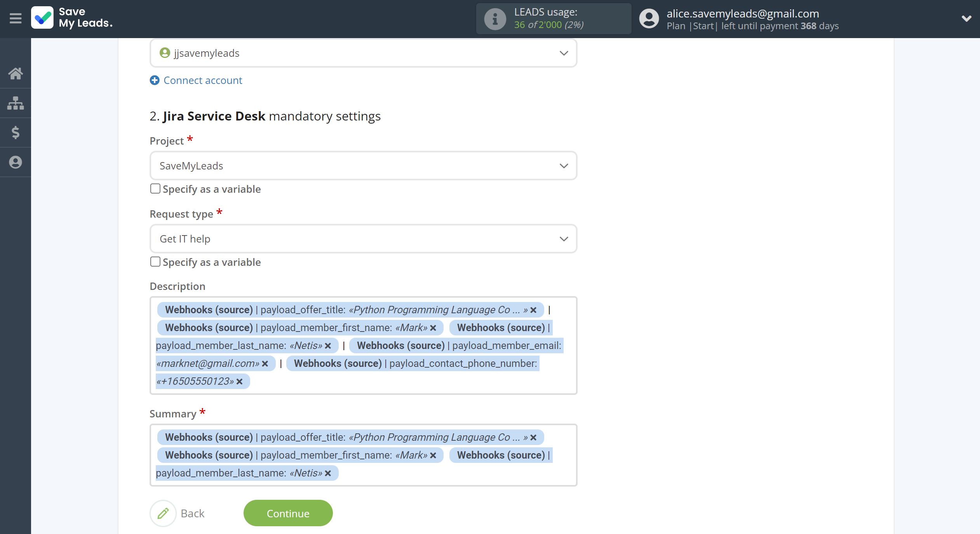Open the billing dollar icon
Viewport: 980px width, 534px height.
coord(16,133)
